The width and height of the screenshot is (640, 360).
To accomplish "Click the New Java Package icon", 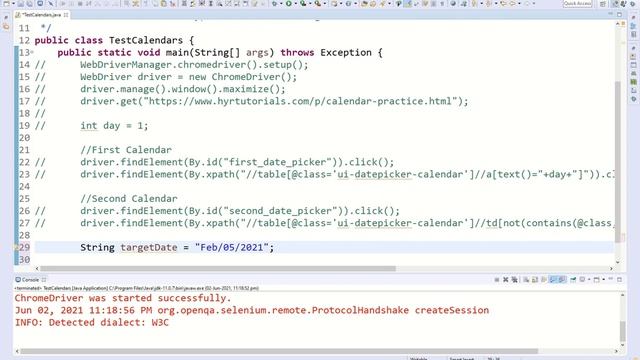I will click(x=334, y=4).
